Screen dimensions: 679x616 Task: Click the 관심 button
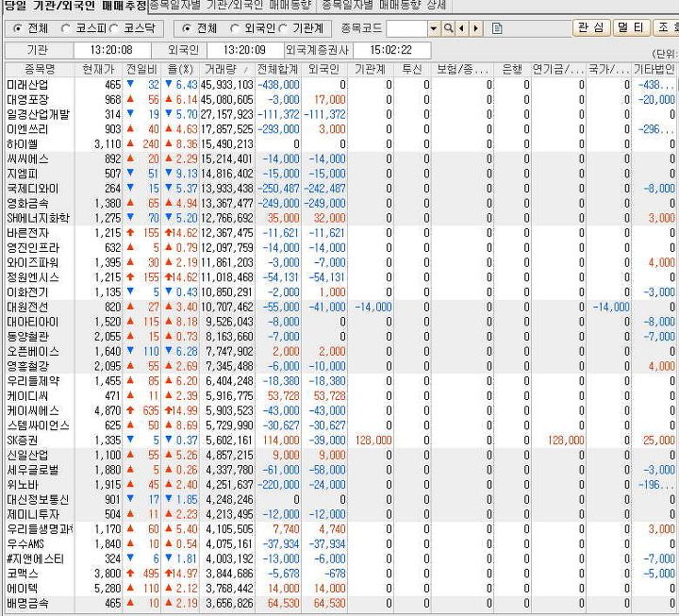point(591,27)
